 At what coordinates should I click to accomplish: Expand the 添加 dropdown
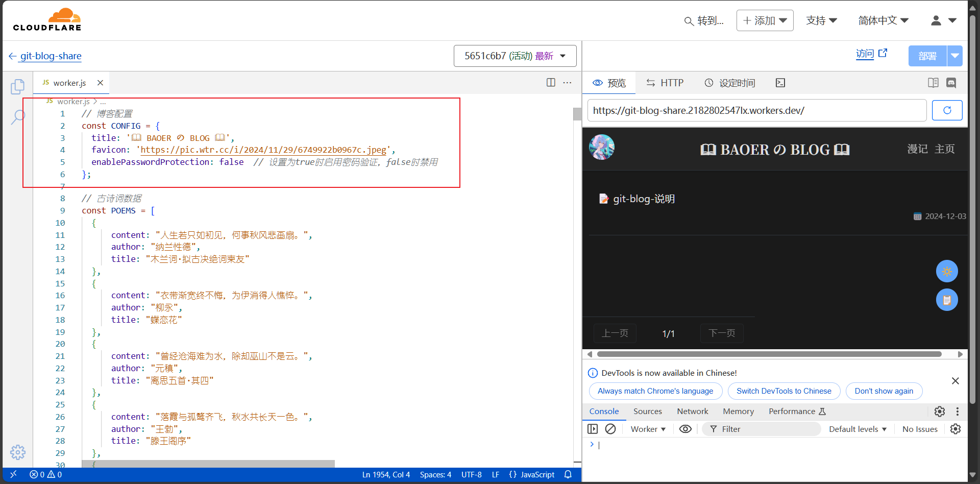coord(765,20)
